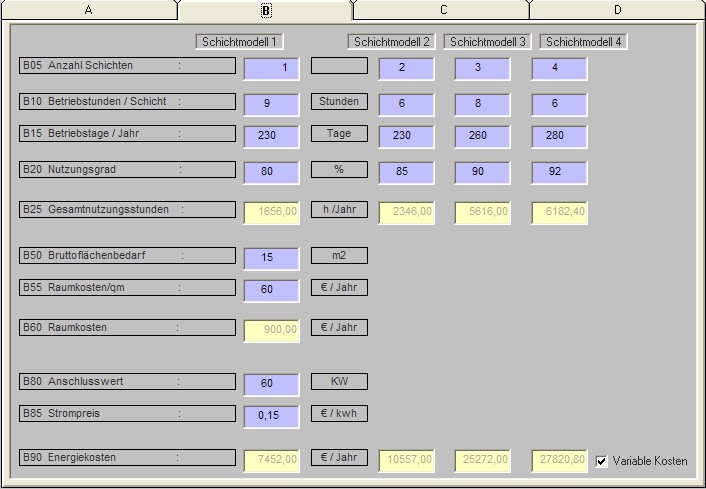Viewport: 706px width, 489px height.
Task: Click Gesamtnutzungsstunden result 1656,00
Action: click(272, 213)
